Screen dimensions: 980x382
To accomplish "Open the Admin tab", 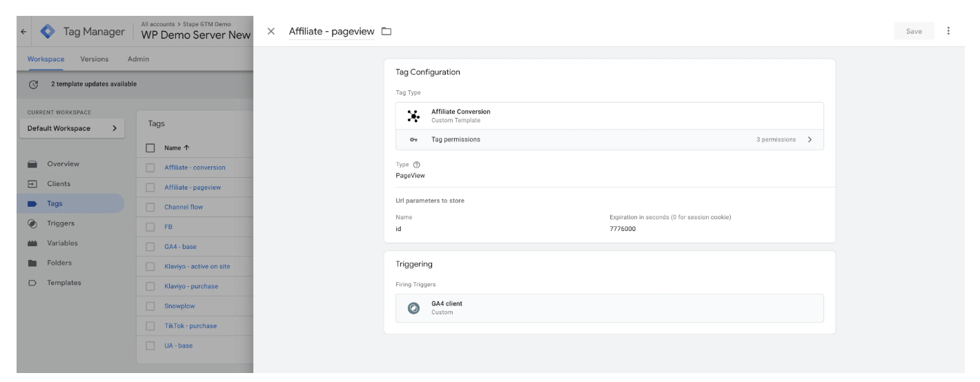I will point(138,59).
